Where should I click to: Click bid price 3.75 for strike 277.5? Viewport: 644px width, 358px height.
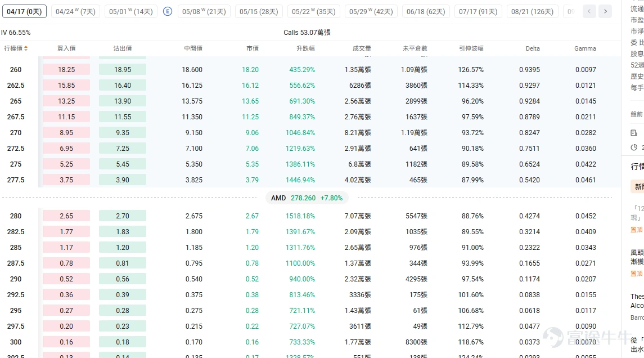(66, 180)
